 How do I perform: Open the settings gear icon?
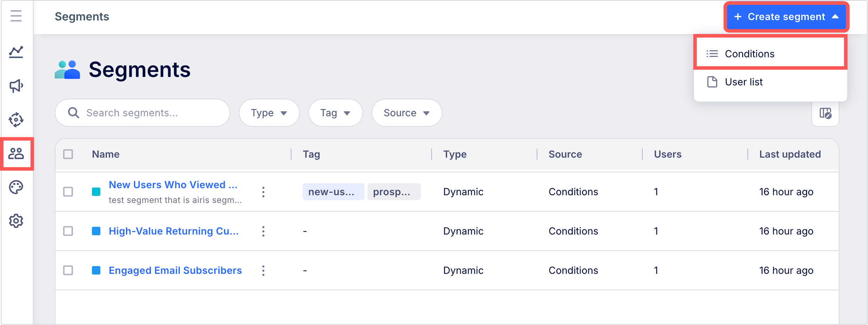tap(16, 221)
